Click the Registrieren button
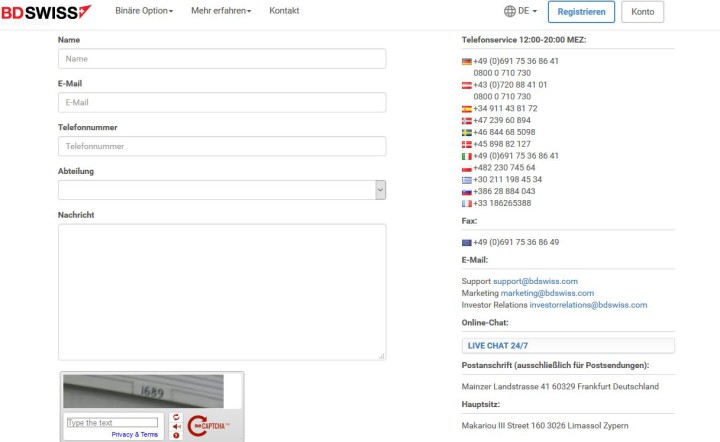Image resolution: width=720 pixels, height=442 pixels. pyautogui.click(x=581, y=12)
